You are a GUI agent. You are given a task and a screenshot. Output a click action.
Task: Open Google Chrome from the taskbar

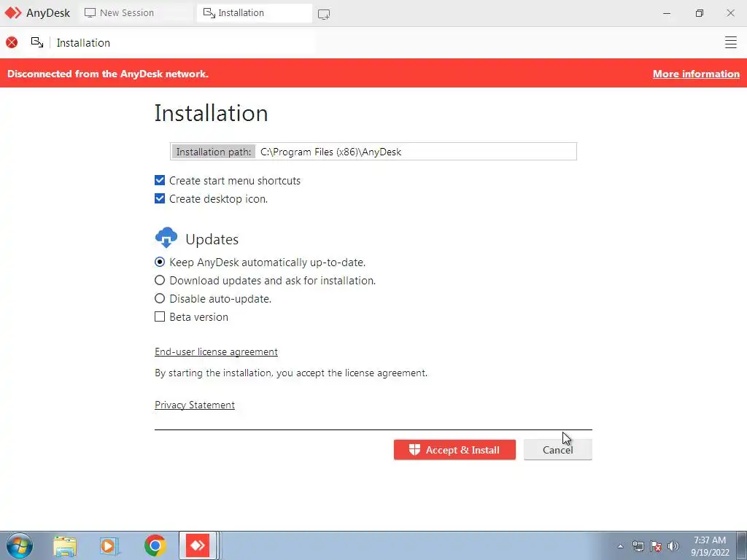(x=155, y=545)
